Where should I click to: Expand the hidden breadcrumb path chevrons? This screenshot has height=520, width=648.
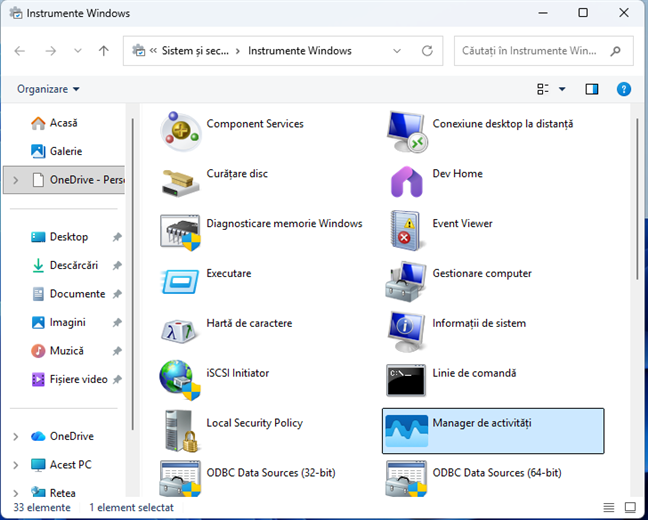point(153,51)
